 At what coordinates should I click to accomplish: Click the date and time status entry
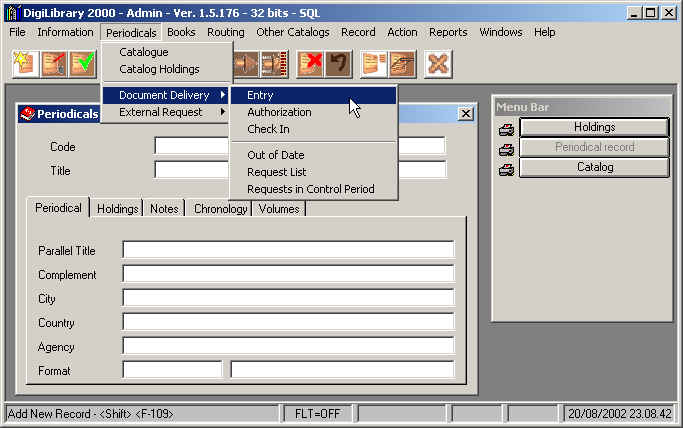pos(620,413)
